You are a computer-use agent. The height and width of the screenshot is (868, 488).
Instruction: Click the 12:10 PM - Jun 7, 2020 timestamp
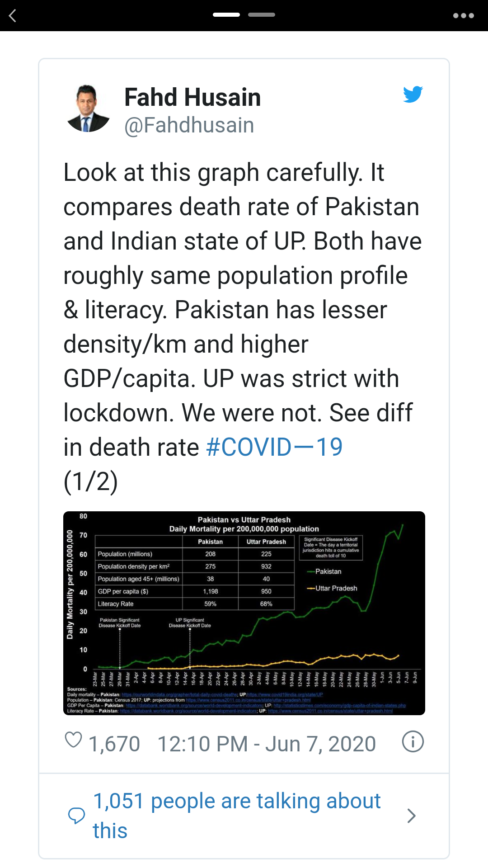click(267, 744)
